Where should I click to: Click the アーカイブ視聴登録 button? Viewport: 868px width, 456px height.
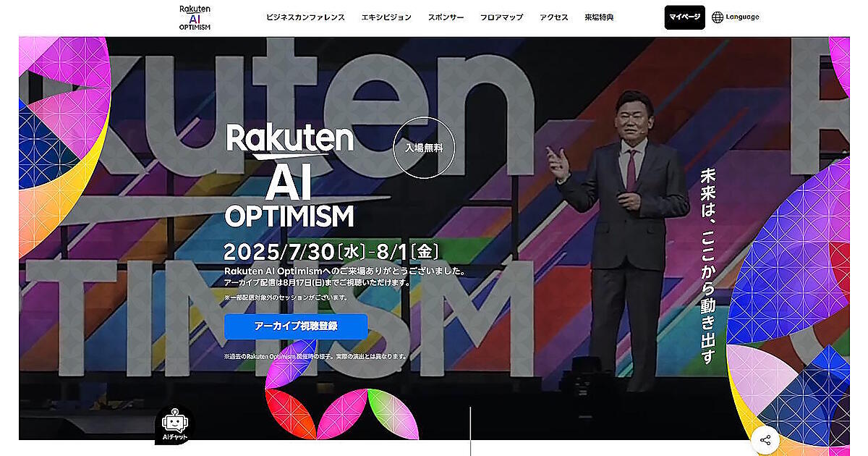coord(296,326)
